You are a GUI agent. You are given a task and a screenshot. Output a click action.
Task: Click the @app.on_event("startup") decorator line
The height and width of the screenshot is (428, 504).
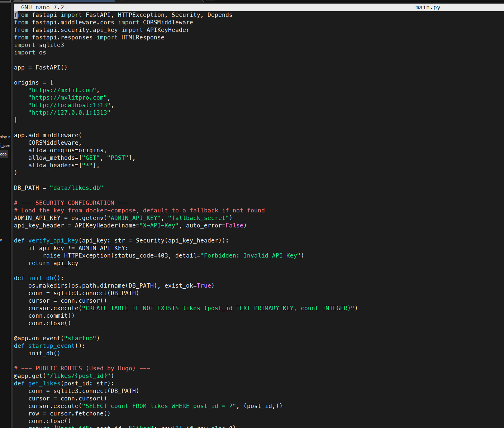tap(57, 338)
